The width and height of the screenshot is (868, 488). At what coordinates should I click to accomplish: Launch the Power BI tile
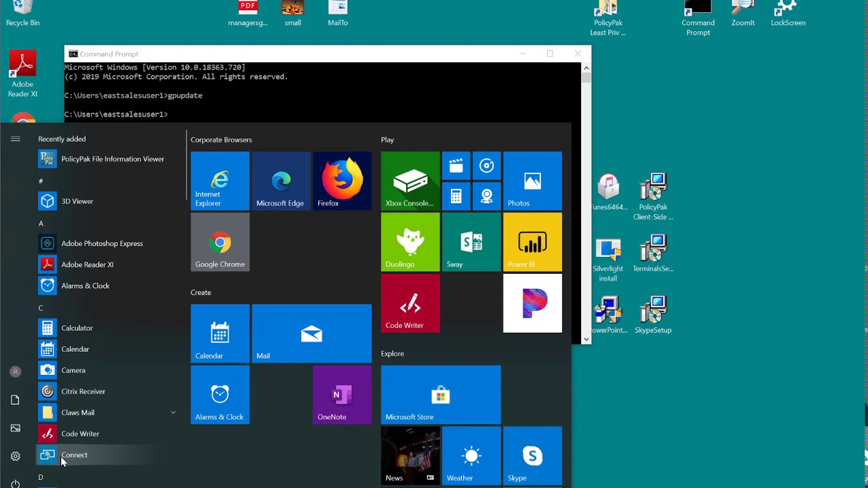coord(532,242)
